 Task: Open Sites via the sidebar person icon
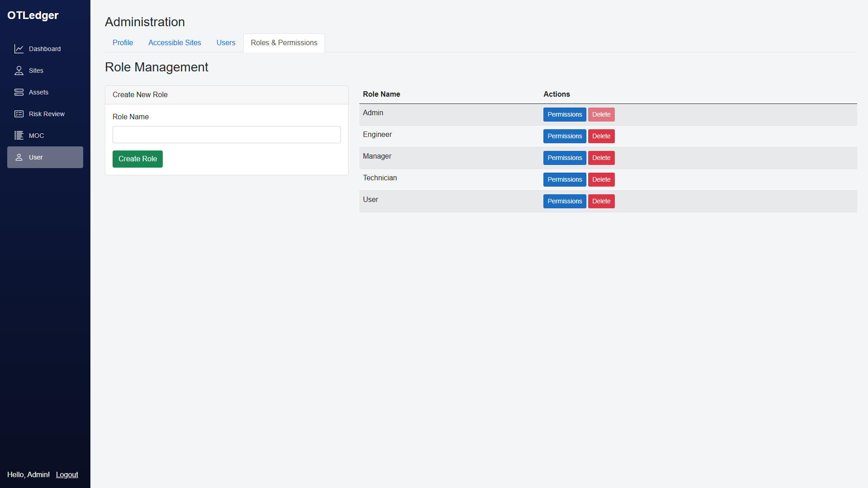click(19, 70)
